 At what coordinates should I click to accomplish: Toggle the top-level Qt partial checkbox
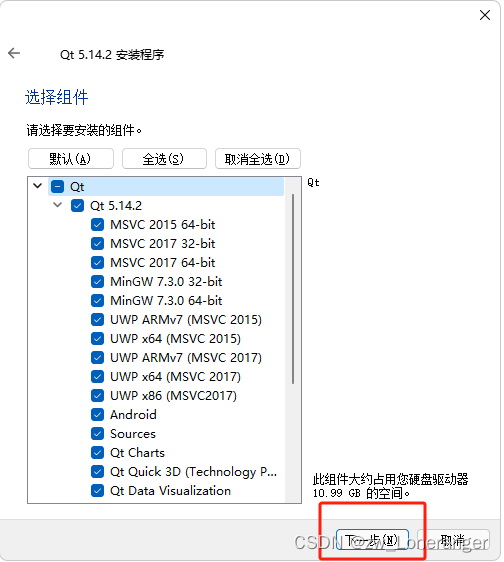coord(57,186)
